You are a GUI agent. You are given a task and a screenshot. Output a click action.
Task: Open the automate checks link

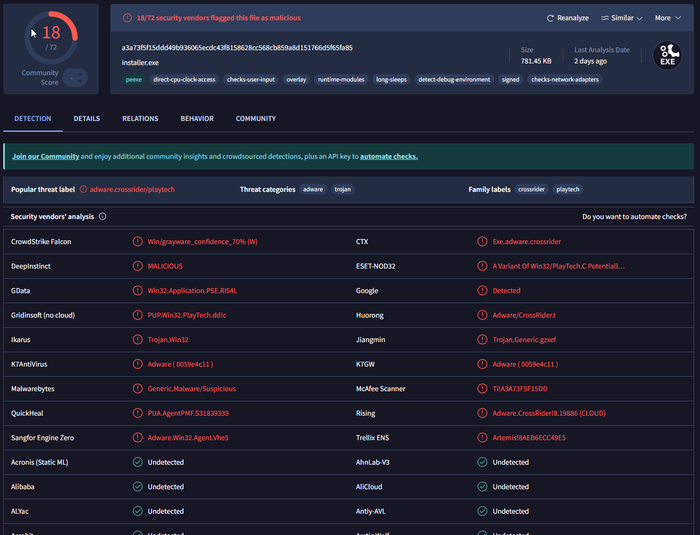[389, 156]
